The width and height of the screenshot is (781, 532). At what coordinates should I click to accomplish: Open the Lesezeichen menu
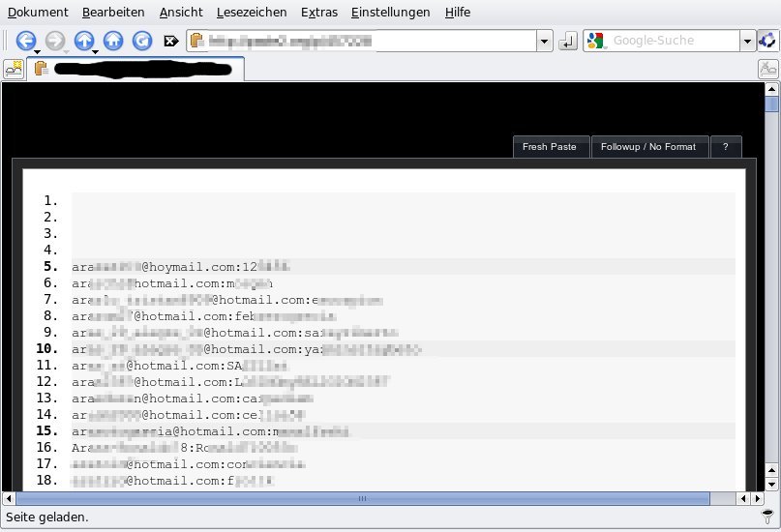pyautogui.click(x=252, y=12)
